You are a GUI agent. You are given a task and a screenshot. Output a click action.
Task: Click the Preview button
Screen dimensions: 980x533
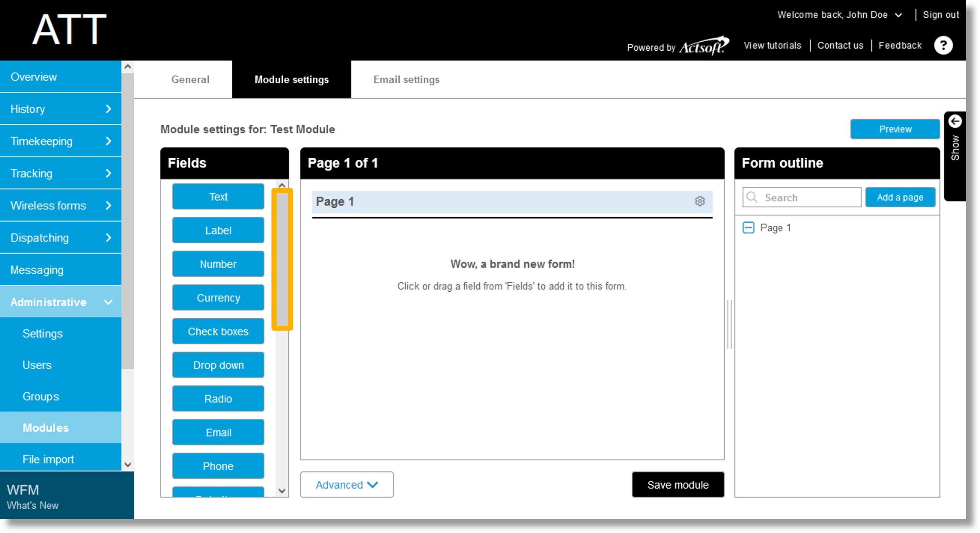coord(895,129)
